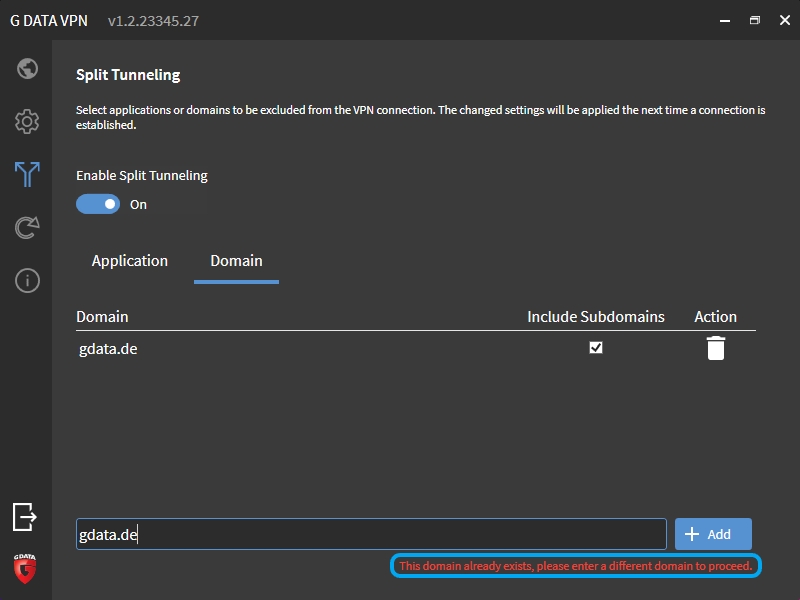Click the Add button
The image size is (800, 600).
713,534
